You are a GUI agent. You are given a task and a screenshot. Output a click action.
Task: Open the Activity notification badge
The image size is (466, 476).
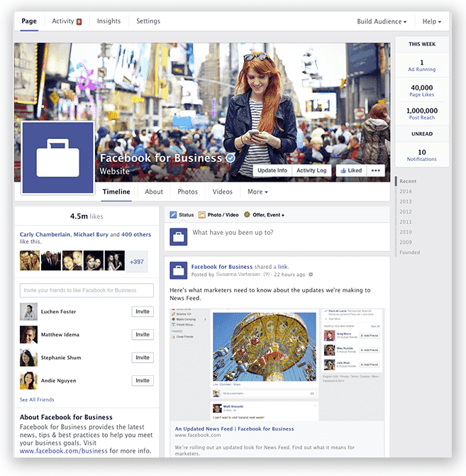coord(79,21)
